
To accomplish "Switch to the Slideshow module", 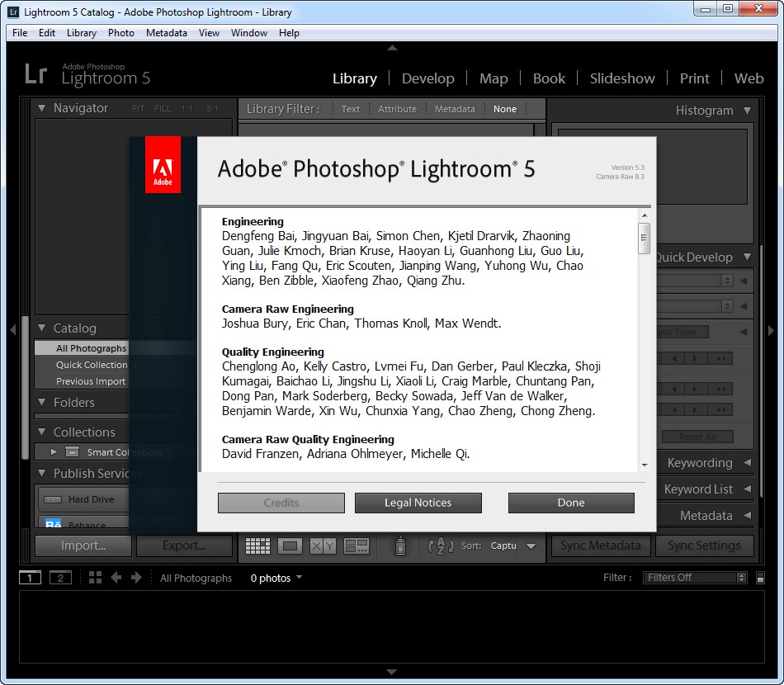I will tap(622, 78).
